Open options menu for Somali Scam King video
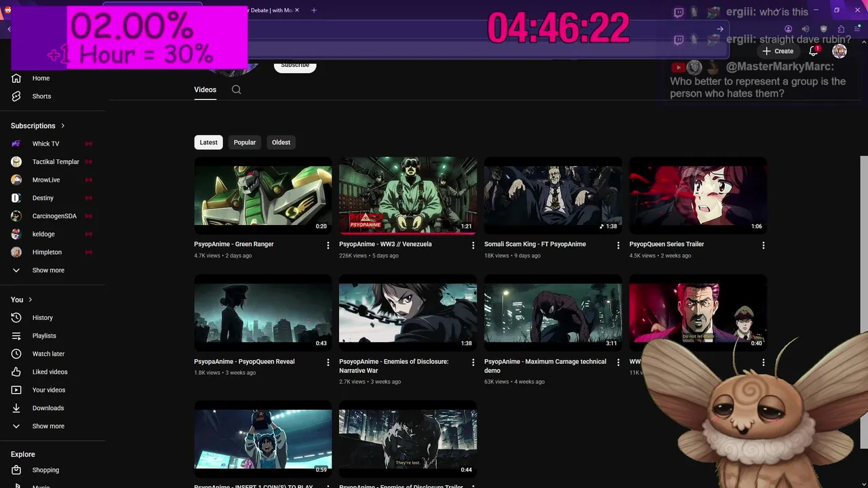The height and width of the screenshot is (488, 868). [618, 245]
